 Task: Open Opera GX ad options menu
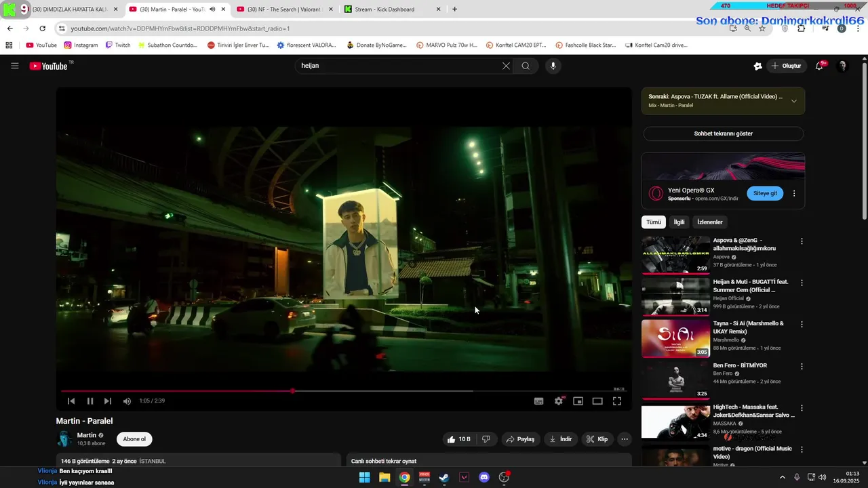[x=794, y=193]
